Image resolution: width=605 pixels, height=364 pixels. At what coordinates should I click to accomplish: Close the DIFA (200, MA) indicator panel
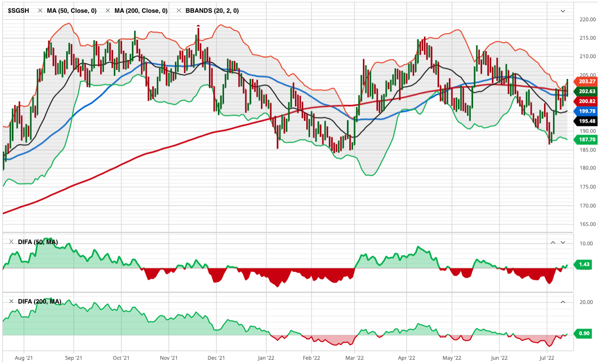[x=11, y=301]
